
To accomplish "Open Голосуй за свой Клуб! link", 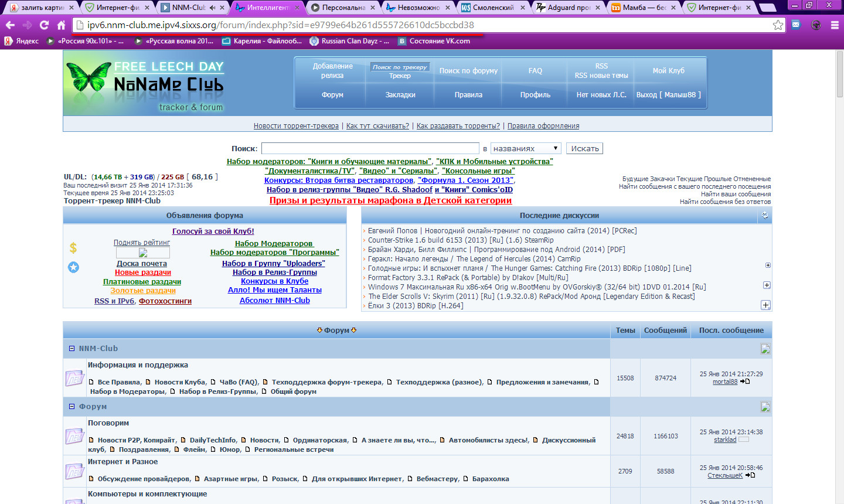I will click(x=213, y=231).
